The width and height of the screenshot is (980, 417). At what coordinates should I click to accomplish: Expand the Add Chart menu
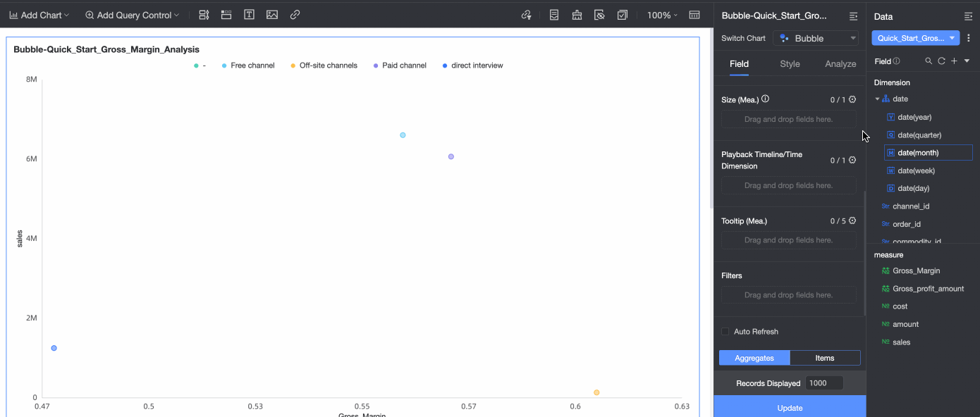39,15
